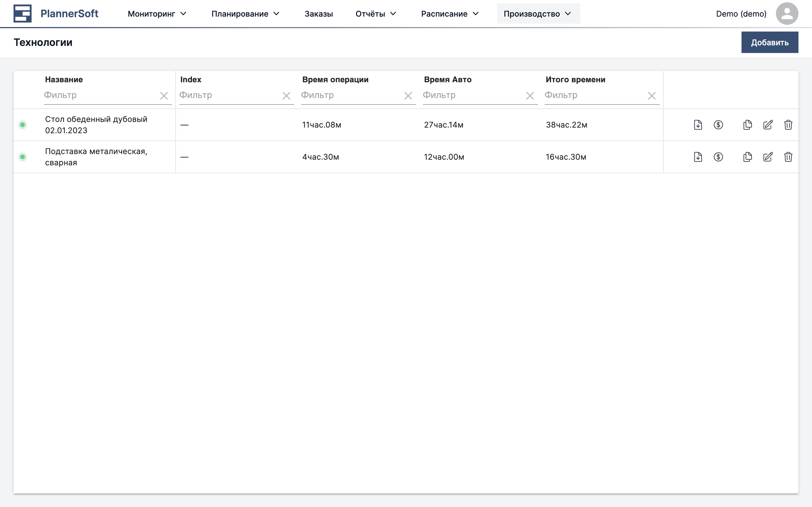Toggle green status of Подставка металическая row

[23, 157]
